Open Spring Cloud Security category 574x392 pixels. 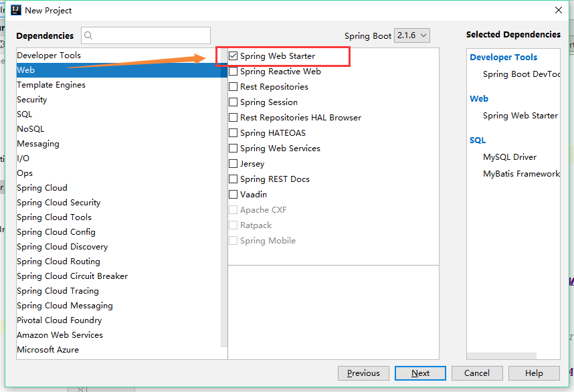click(x=118, y=203)
